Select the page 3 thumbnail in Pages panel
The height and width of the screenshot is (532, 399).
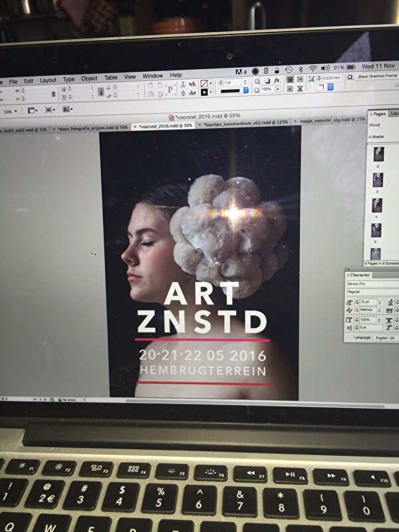click(378, 180)
